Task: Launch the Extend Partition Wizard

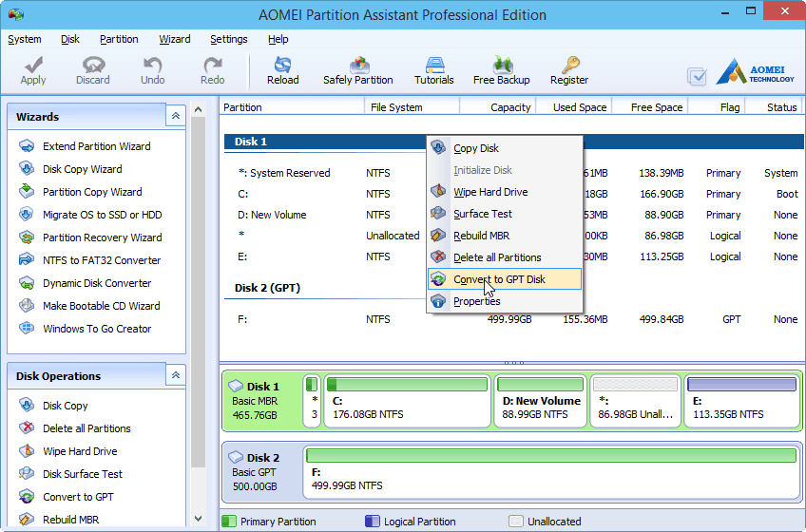Action: tap(96, 146)
